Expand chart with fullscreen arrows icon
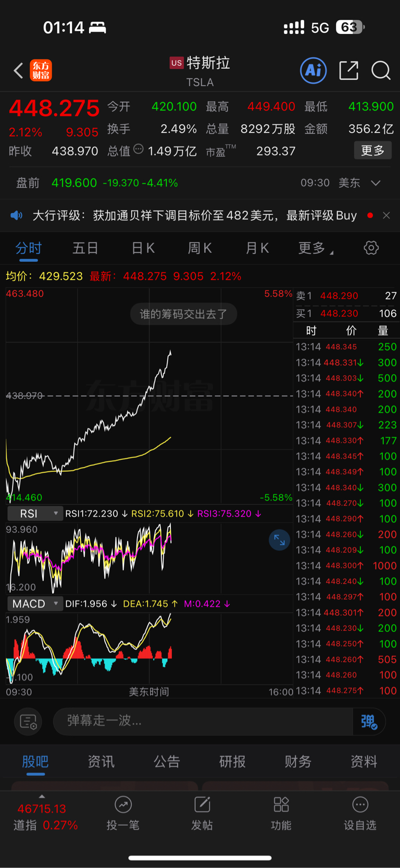 (279, 540)
